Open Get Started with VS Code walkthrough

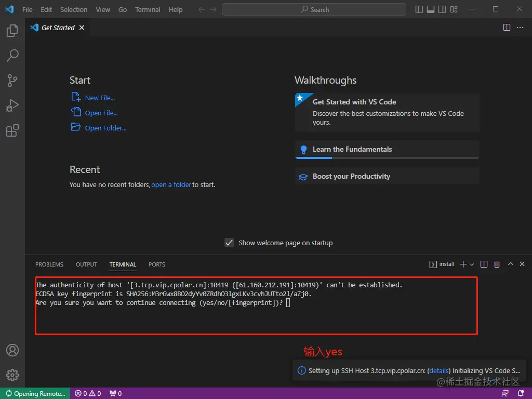coord(387,112)
